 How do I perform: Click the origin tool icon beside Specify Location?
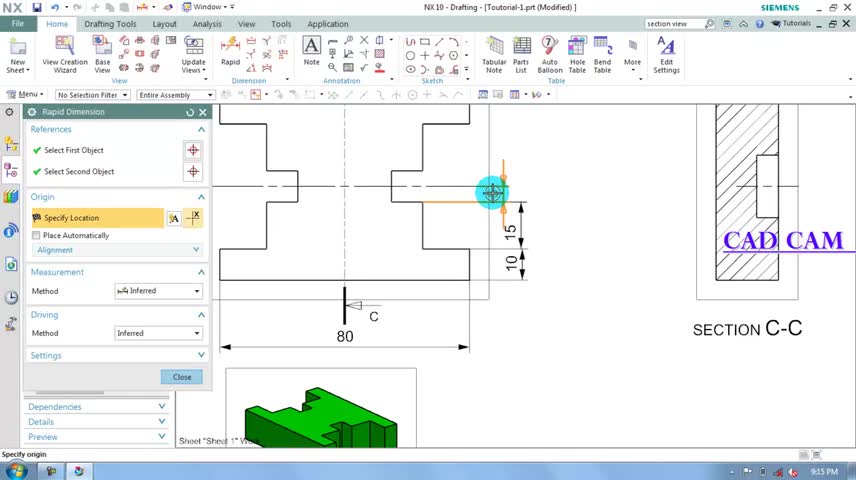194,218
